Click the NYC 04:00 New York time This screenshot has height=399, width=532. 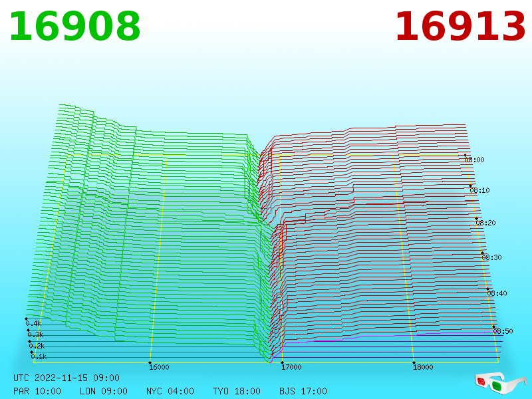tap(170, 391)
